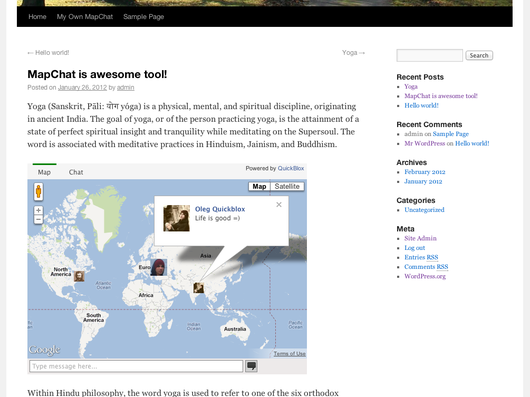
Task: Open My Own MapChat menu item
Action: pyautogui.click(x=85, y=17)
